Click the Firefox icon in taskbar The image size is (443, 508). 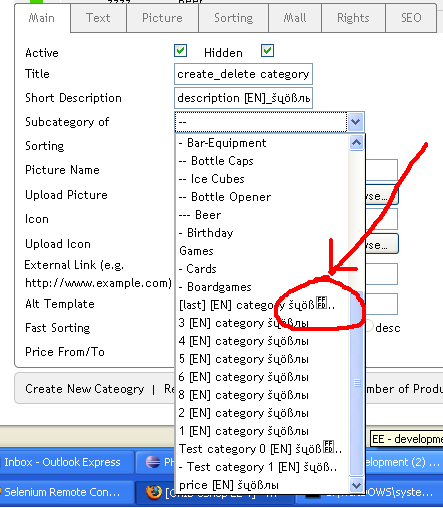point(154,493)
